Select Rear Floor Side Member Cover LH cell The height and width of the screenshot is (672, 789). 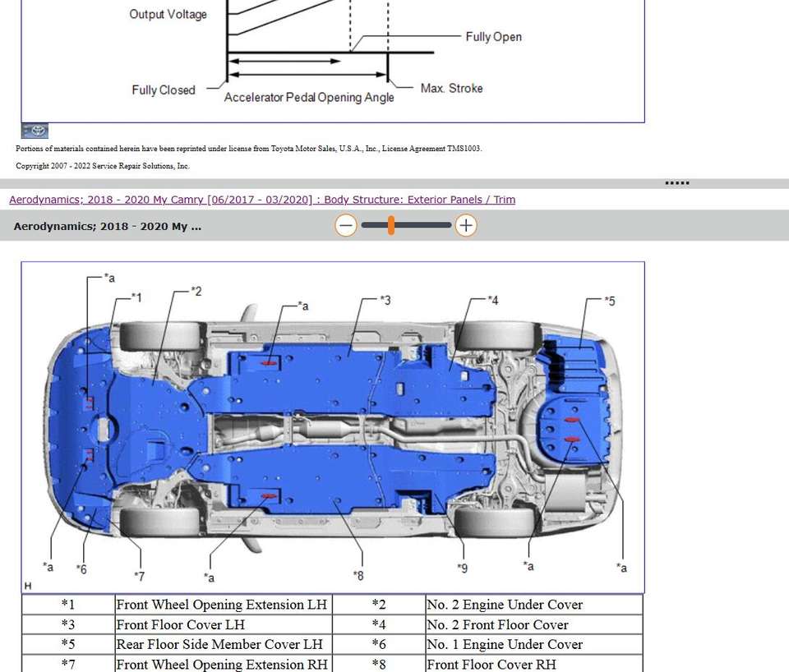(x=219, y=645)
